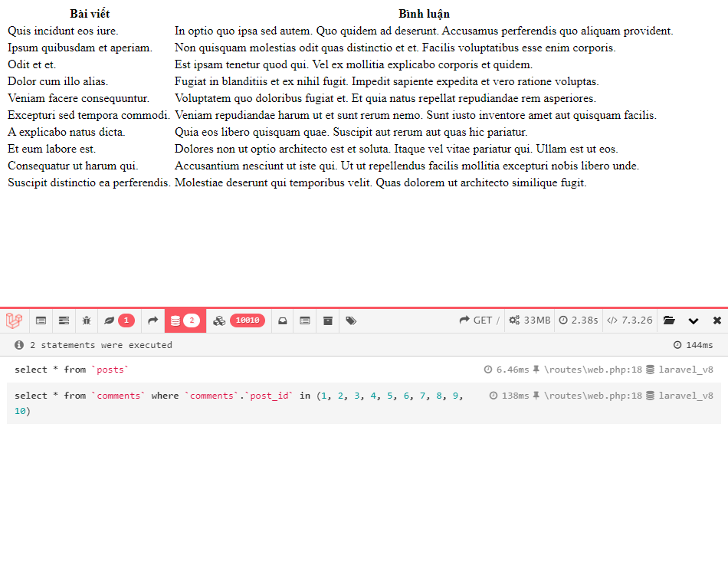Close the debugbar with the X
Image resolution: width=728 pixels, height=562 pixels.
point(717,320)
